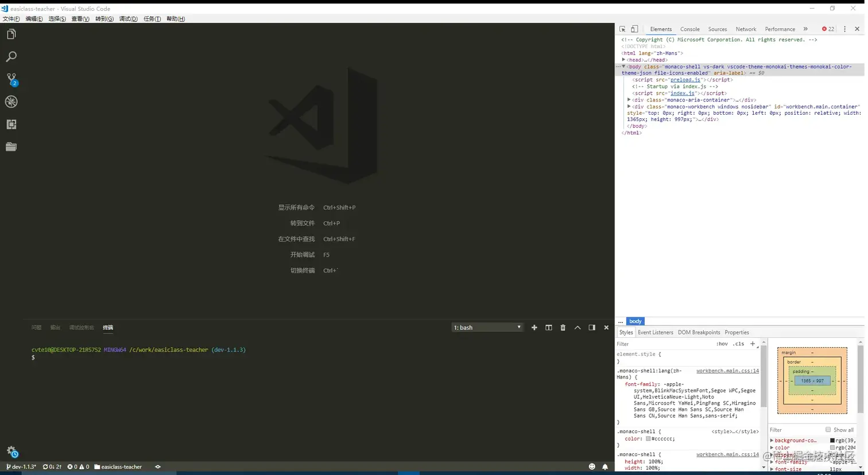The image size is (868, 475).
Task: Focus the computed pane Filter input
Action: tap(796, 430)
